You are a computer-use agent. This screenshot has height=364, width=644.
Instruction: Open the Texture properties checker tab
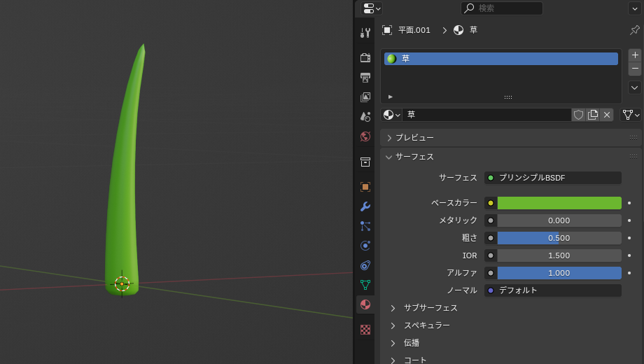[365, 329]
